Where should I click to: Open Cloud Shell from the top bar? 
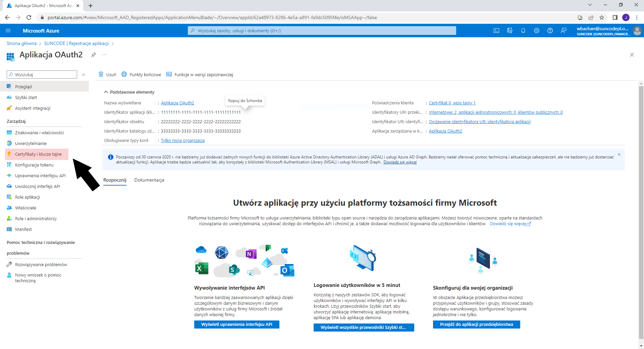tap(496, 31)
